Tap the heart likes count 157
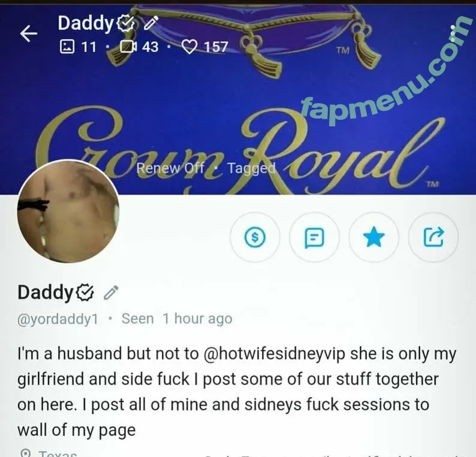 coord(205,47)
